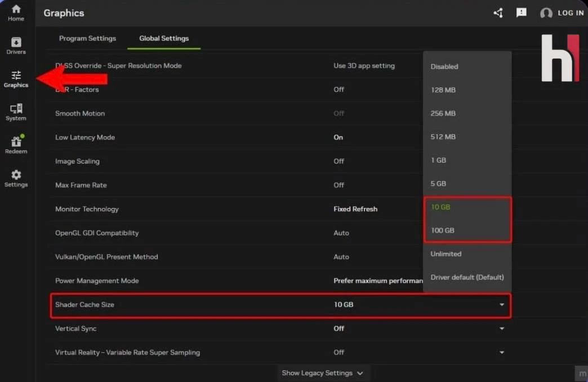Pick Driver default (Default) option
This screenshot has width=588, height=382.
(467, 277)
